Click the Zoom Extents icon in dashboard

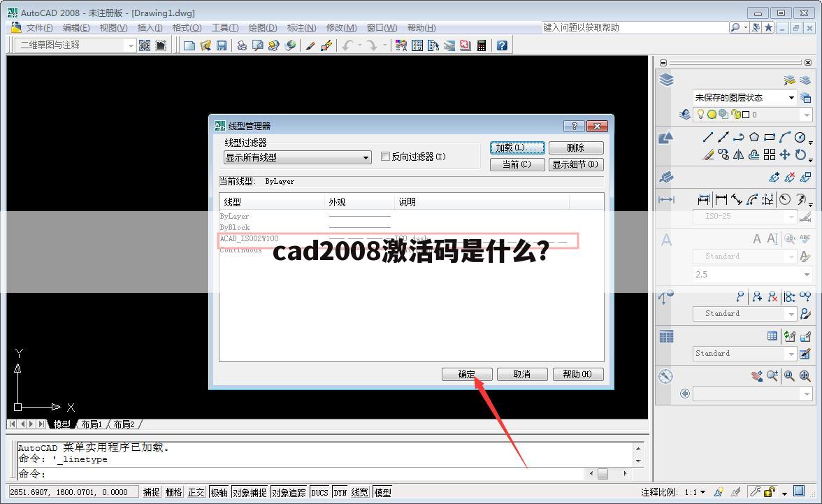point(805,375)
